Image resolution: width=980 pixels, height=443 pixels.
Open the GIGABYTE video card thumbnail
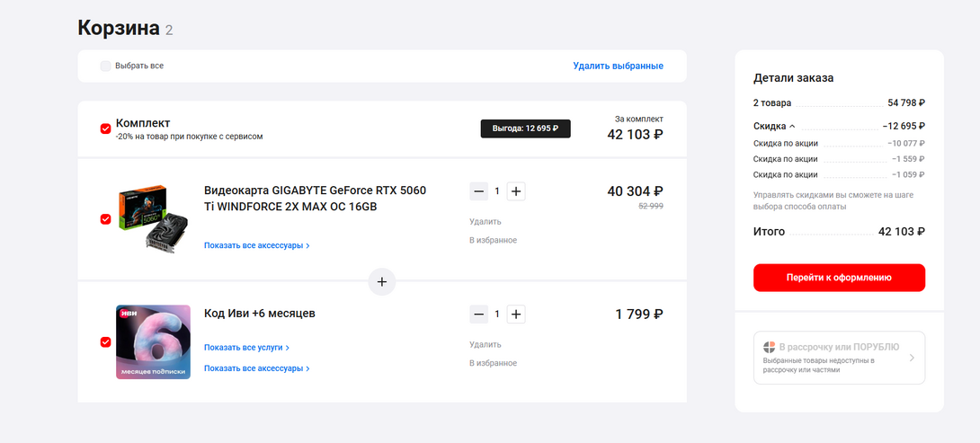(x=153, y=218)
